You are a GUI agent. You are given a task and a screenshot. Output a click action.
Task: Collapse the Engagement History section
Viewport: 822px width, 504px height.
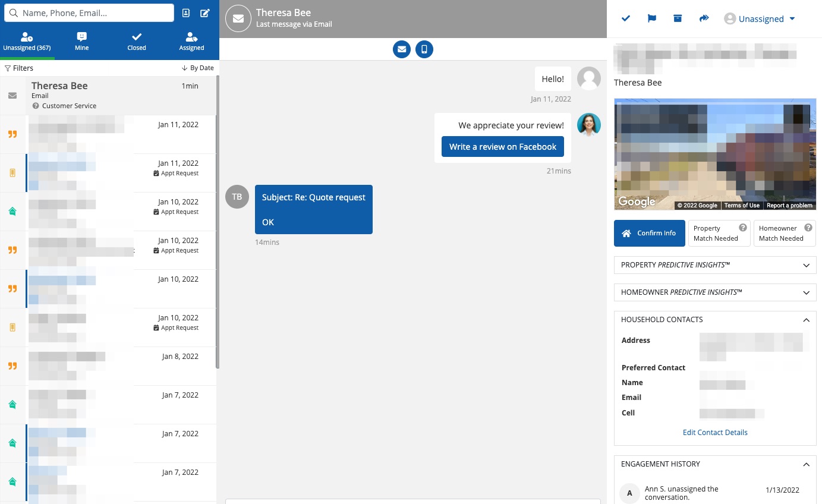(806, 464)
